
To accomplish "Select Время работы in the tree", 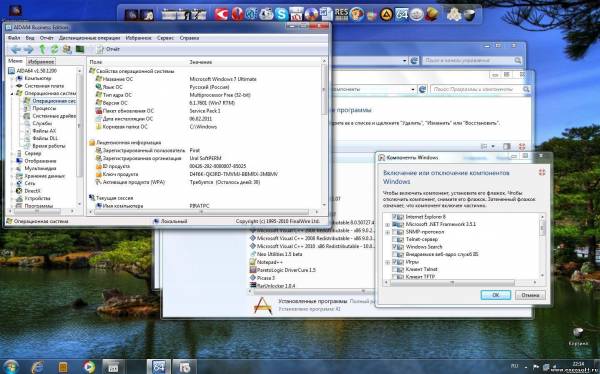I will coord(49,146).
